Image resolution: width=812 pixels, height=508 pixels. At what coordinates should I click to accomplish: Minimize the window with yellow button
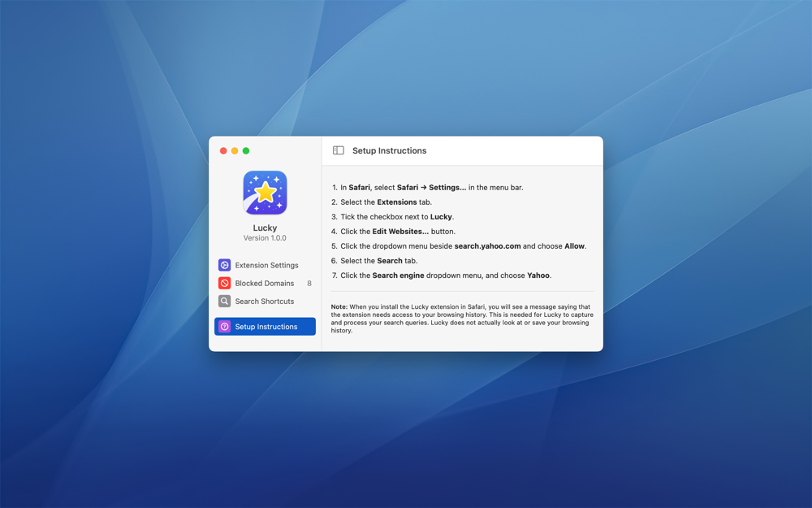coord(235,151)
